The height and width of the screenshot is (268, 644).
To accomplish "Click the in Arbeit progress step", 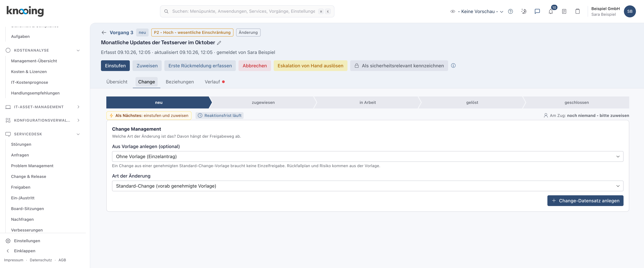I will 367,102.
